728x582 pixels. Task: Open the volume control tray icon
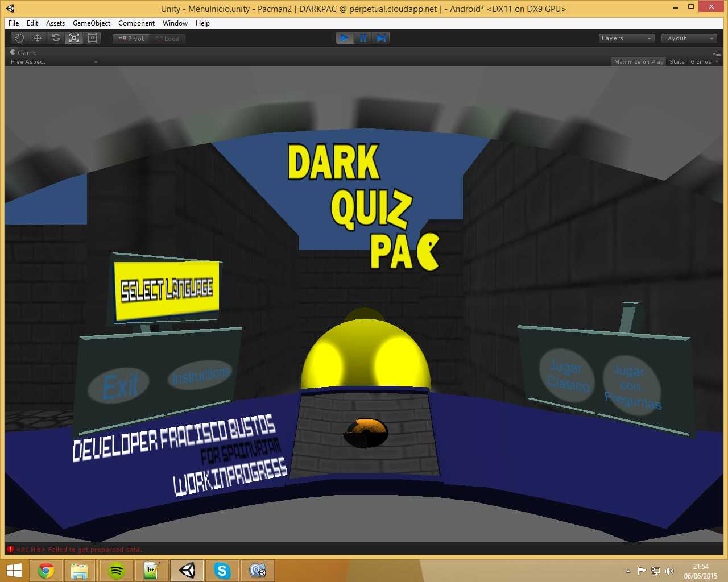point(669,571)
